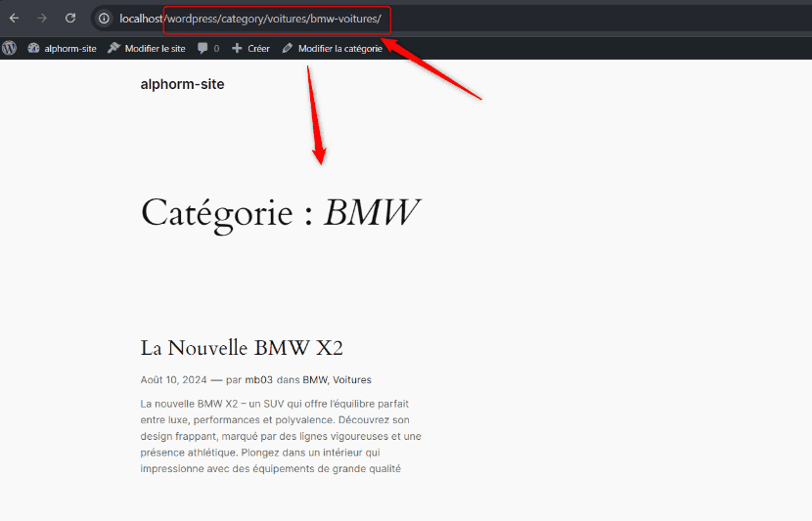
Task: Click the plus icon beside Créer
Action: tap(237, 48)
